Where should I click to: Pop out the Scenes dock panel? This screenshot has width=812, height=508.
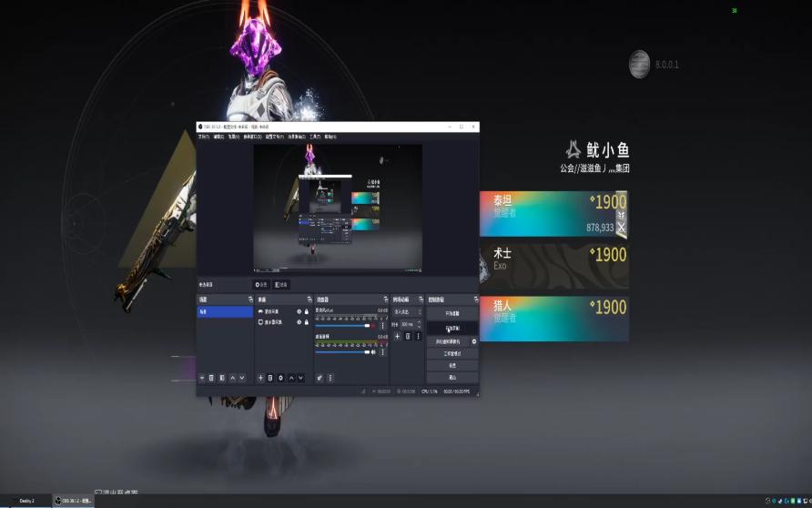click(x=250, y=300)
